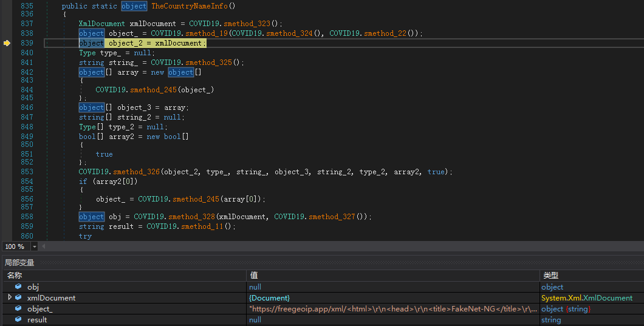Screen dimensions: 644x326
Task: Select the object_ variable name
Action: coord(40,309)
